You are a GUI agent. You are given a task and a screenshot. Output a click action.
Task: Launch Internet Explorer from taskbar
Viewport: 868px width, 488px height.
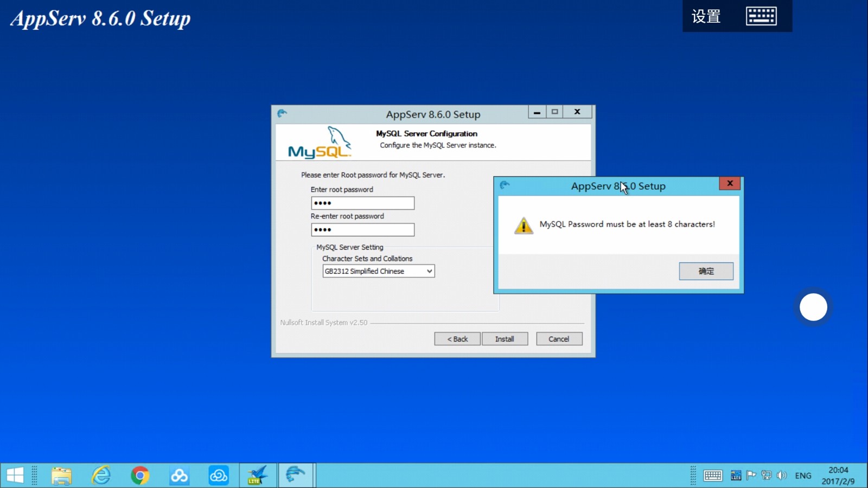click(x=101, y=476)
